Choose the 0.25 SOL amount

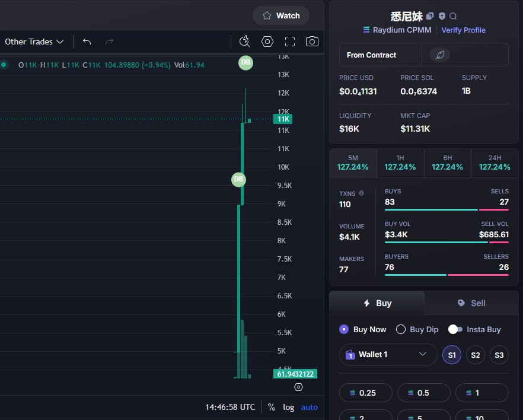pos(365,393)
